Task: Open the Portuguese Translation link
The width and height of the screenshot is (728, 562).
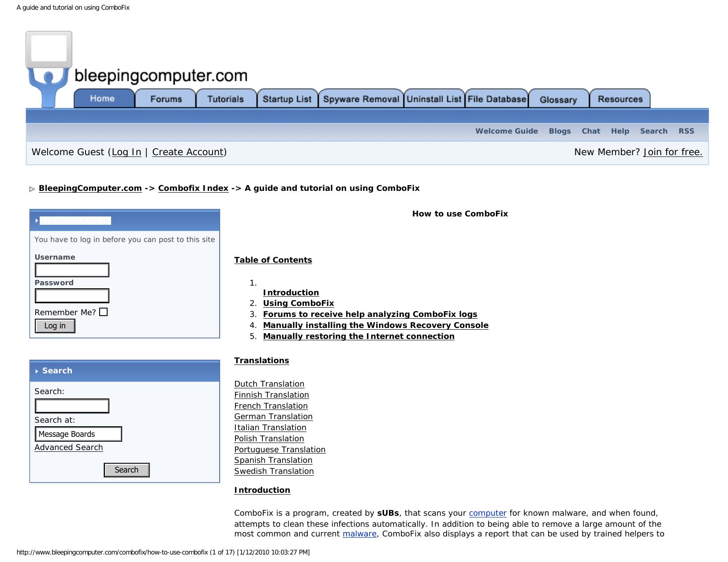Action: [280, 450]
